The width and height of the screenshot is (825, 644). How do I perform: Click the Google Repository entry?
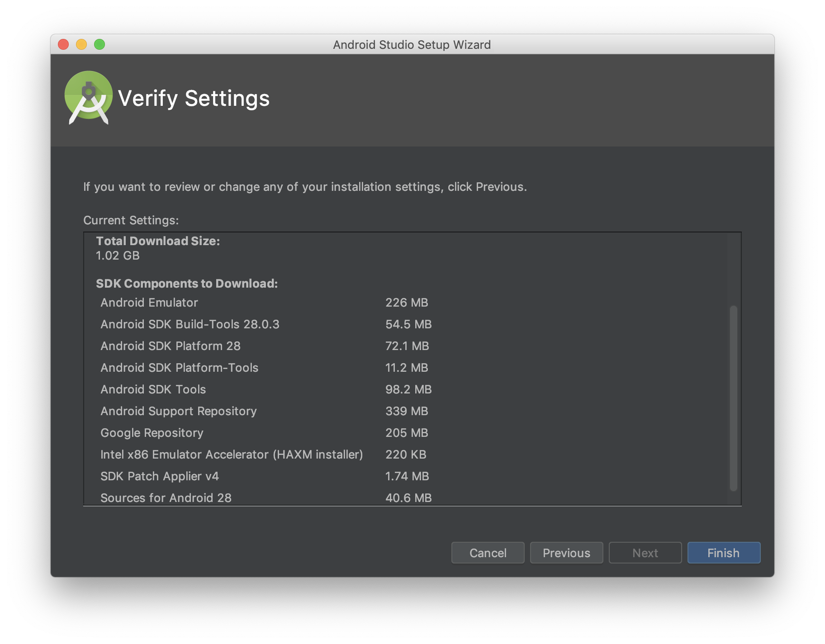152,433
